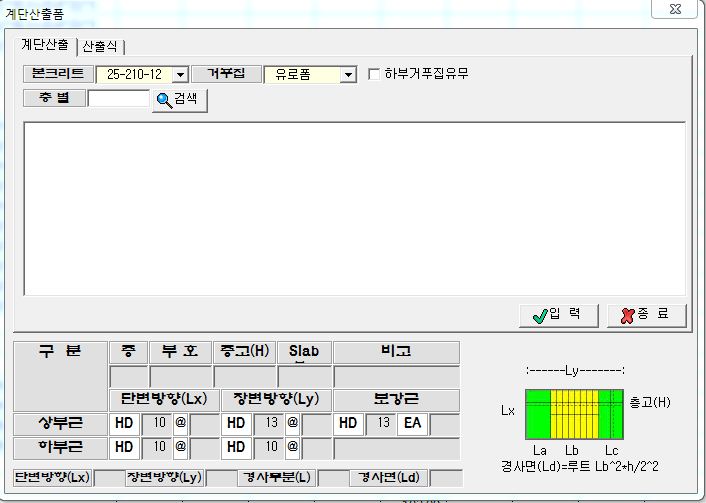This screenshot has height=503, width=706.
Task: Click the 콘크리트 label button
Action: (59, 74)
